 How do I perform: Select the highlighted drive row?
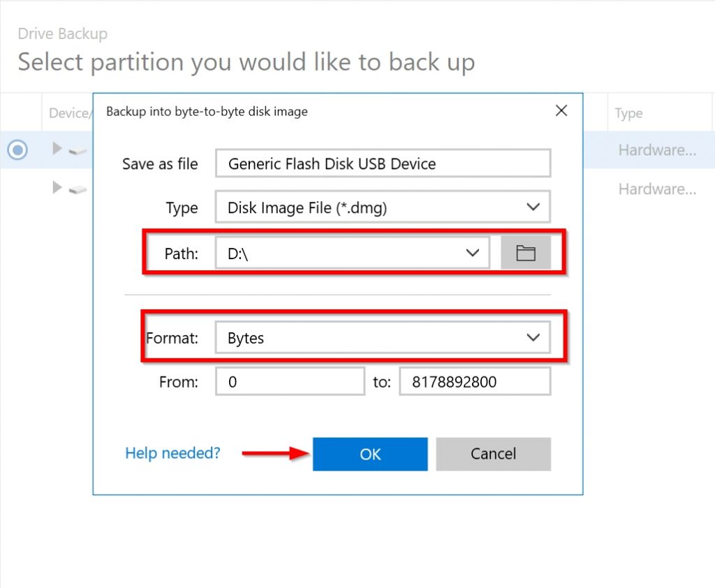656,149
